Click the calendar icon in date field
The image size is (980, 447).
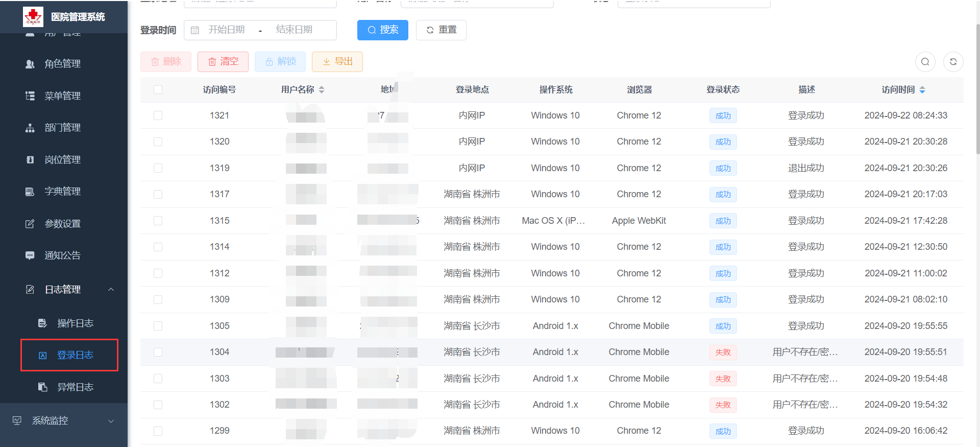[195, 30]
